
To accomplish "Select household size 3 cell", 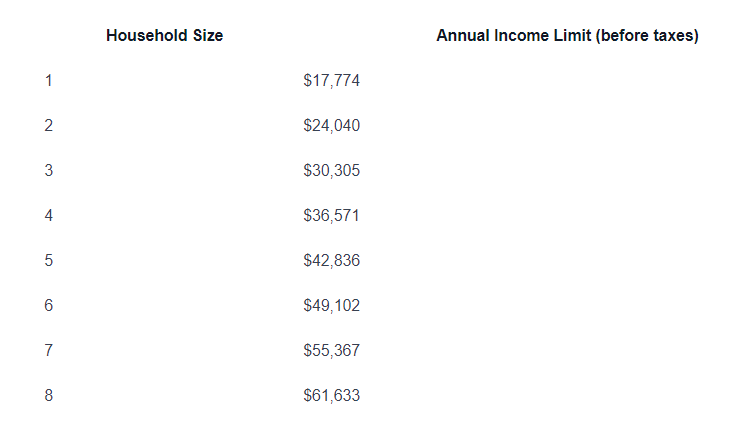I will click(48, 170).
